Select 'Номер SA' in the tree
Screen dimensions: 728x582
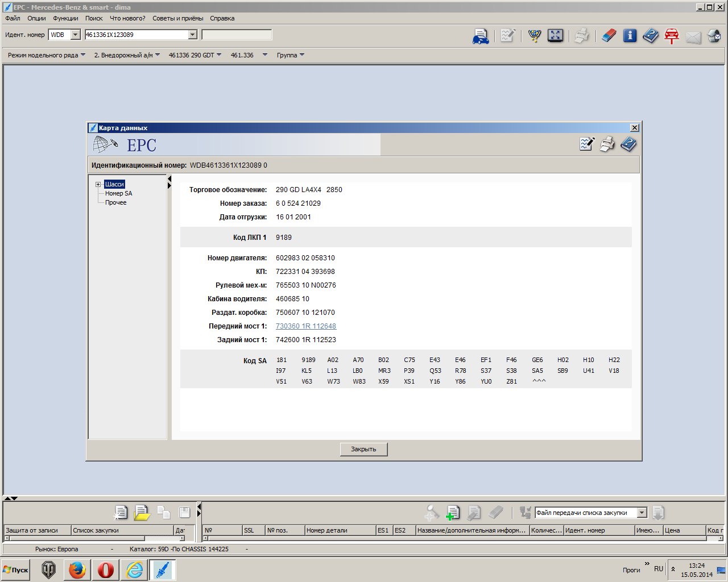click(x=118, y=193)
